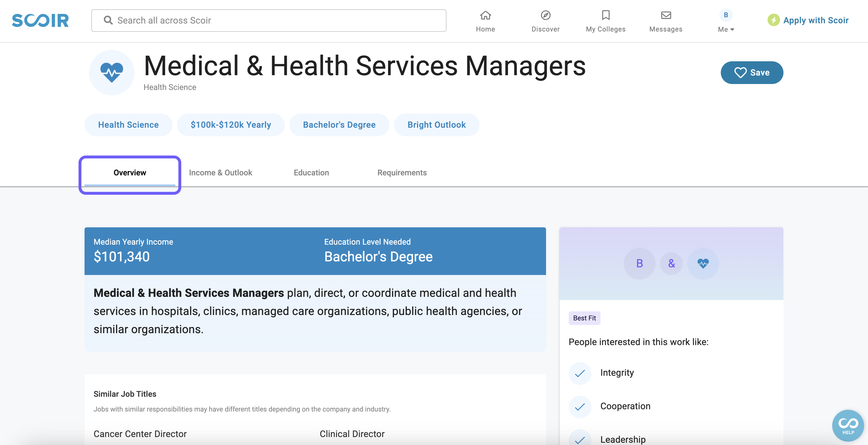Click the B profile avatar
The width and height of the screenshot is (868, 445).
pyautogui.click(x=726, y=15)
